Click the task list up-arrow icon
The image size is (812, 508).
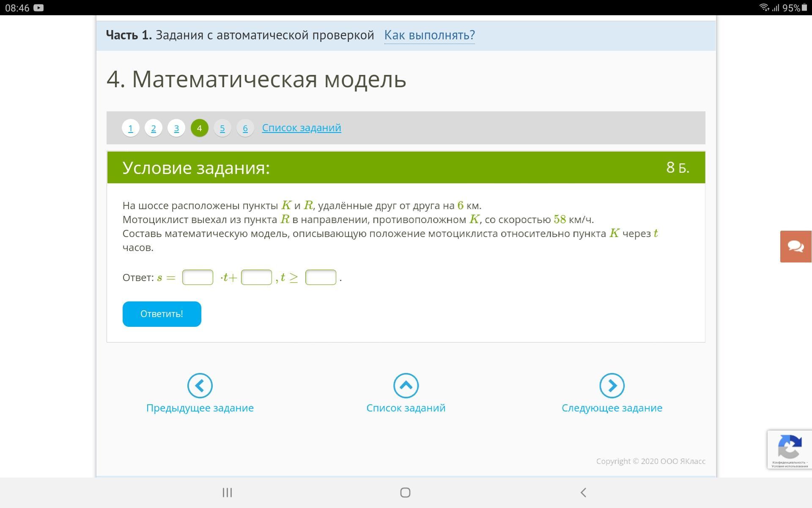click(406, 386)
